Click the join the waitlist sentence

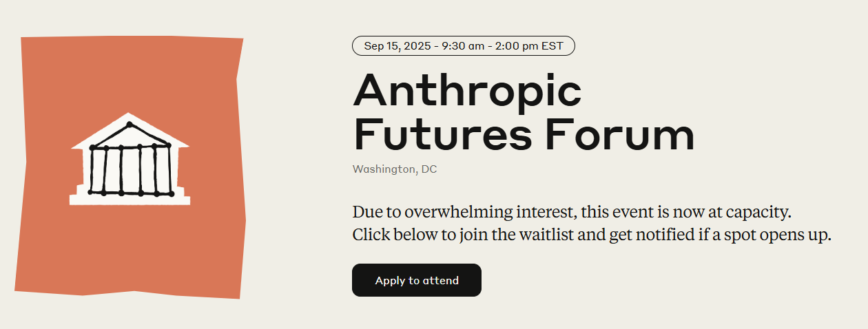coord(592,235)
